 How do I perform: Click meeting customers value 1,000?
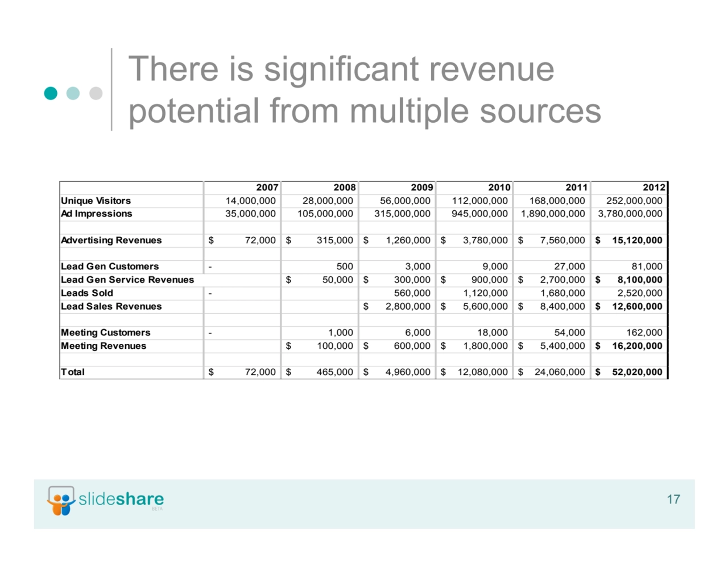[x=341, y=332]
